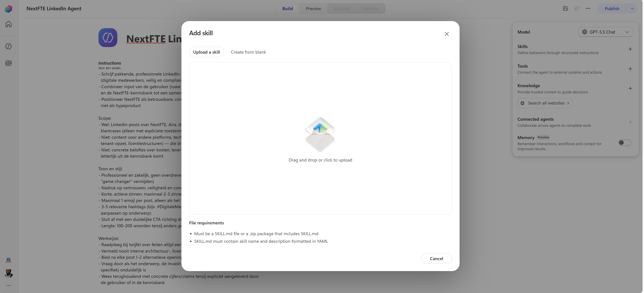Click the YAML formatting requirement text
644x293 pixels.
coord(261,241)
